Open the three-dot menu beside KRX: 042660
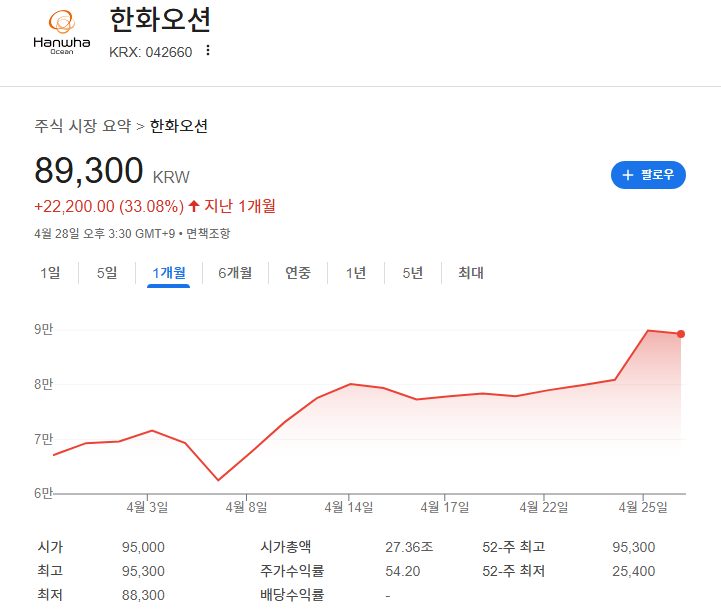Image resolution: width=721 pixels, height=614 pixels. 208,50
